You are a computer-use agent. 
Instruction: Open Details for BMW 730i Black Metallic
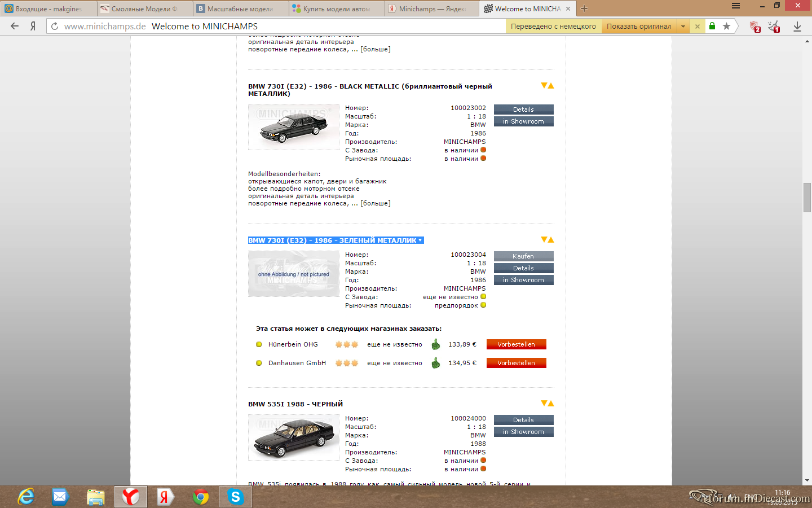(523, 110)
